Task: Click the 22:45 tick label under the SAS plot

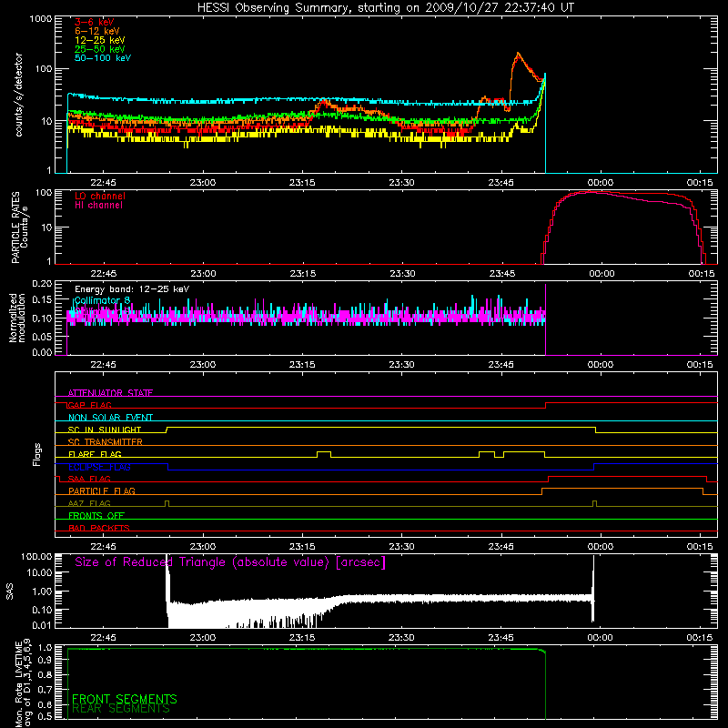Action: [103, 638]
